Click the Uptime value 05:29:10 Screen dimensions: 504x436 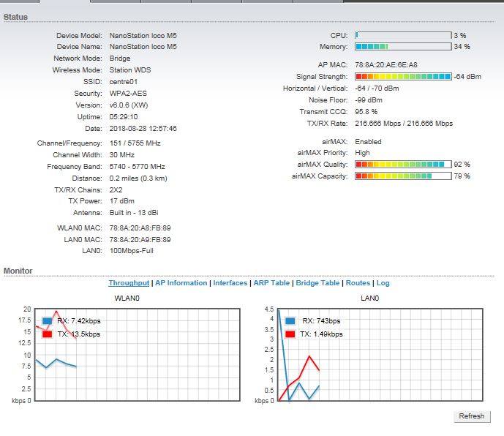[x=124, y=117]
